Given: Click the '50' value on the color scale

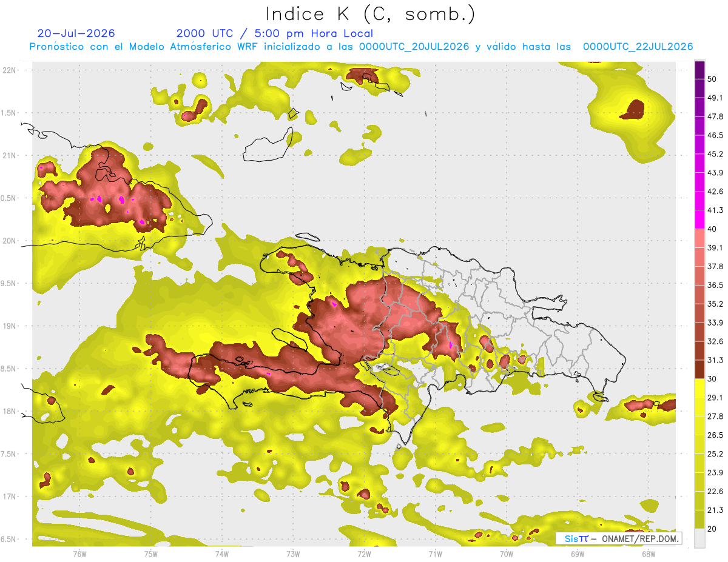Looking at the screenshot, I should (712, 79).
